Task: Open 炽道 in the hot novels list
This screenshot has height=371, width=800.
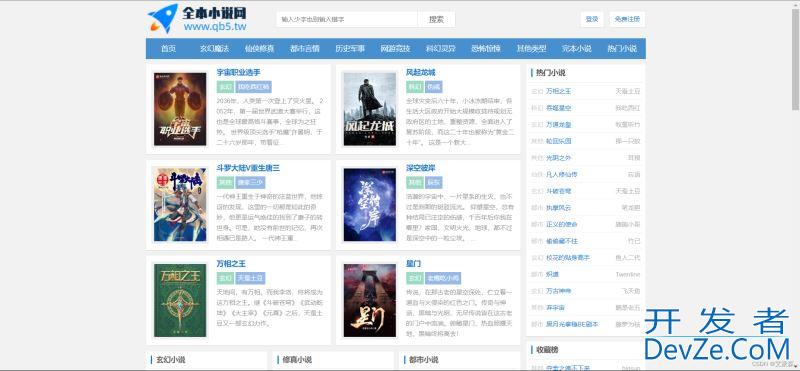Action: tap(553, 274)
